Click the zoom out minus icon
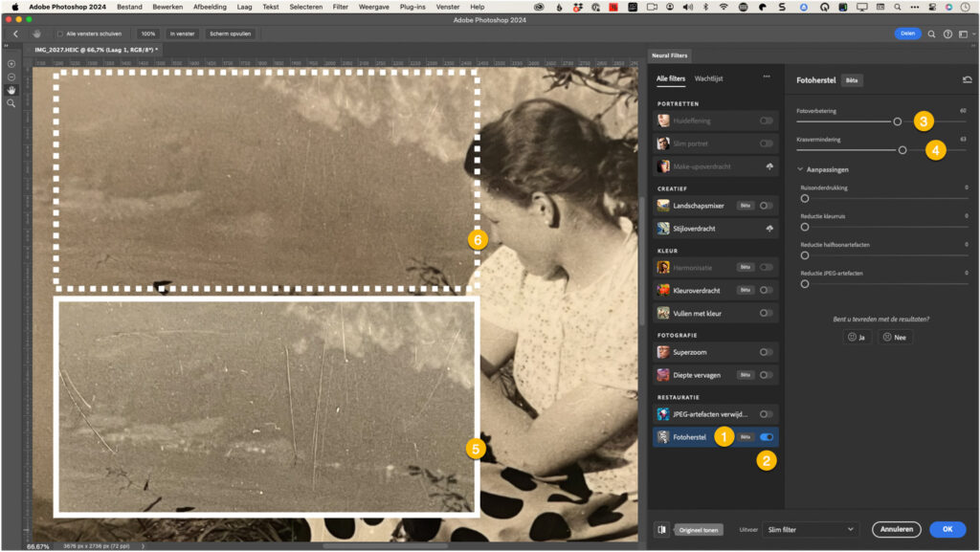Screen dimensions: 980x552 coord(11,77)
